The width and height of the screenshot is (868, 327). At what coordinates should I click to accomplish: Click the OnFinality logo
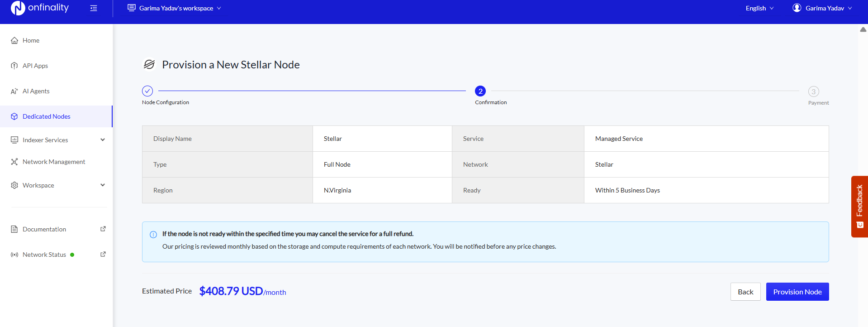coord(40,8)
